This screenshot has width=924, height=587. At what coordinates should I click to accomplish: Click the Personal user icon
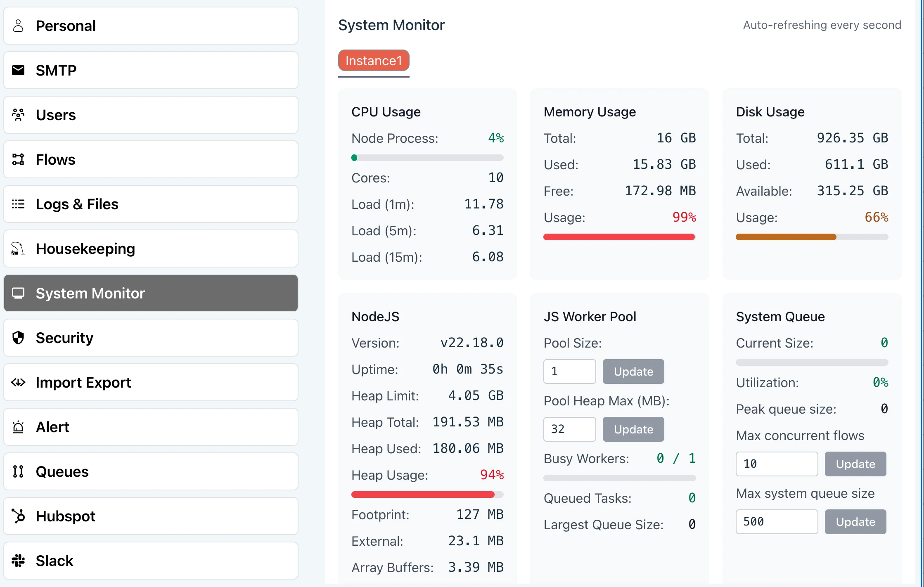pos(18,26)
